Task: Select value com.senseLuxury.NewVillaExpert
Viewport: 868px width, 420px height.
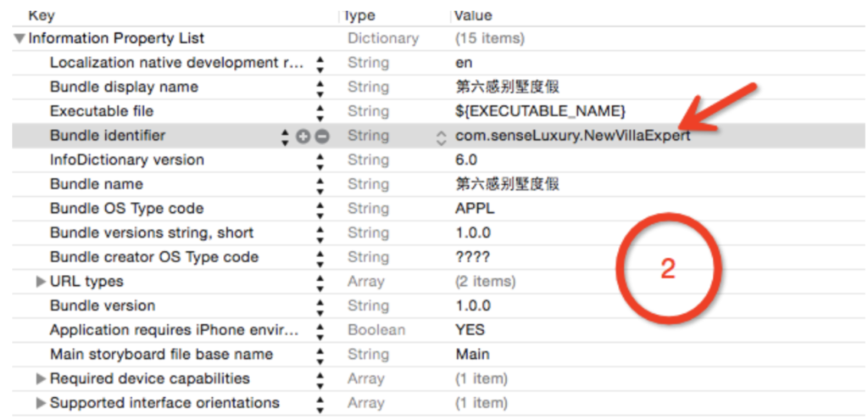Action: point(573,136)
